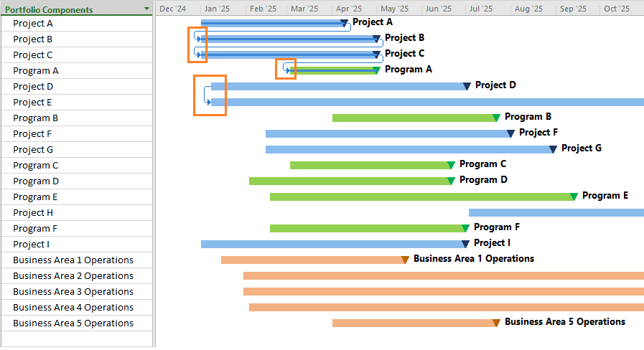Viewport: 644px width, 350px height.
Task: Click the green Program E Gantt bar
Action: pos(421,197)
